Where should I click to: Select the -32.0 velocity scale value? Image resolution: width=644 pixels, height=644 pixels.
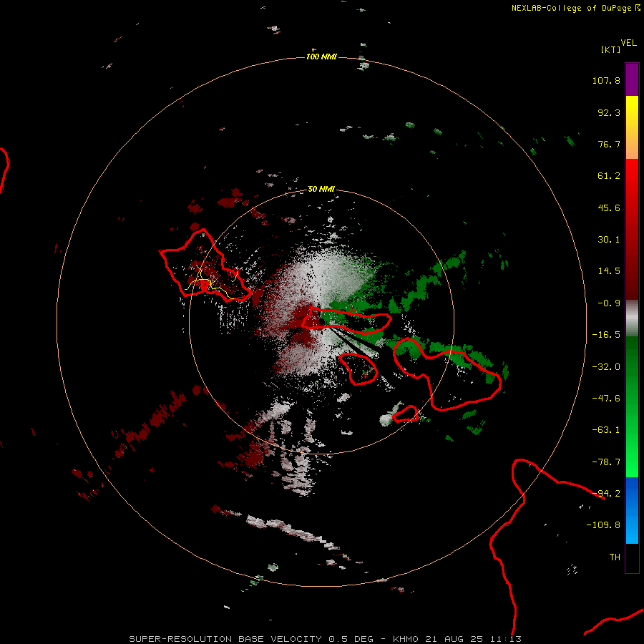606,367
